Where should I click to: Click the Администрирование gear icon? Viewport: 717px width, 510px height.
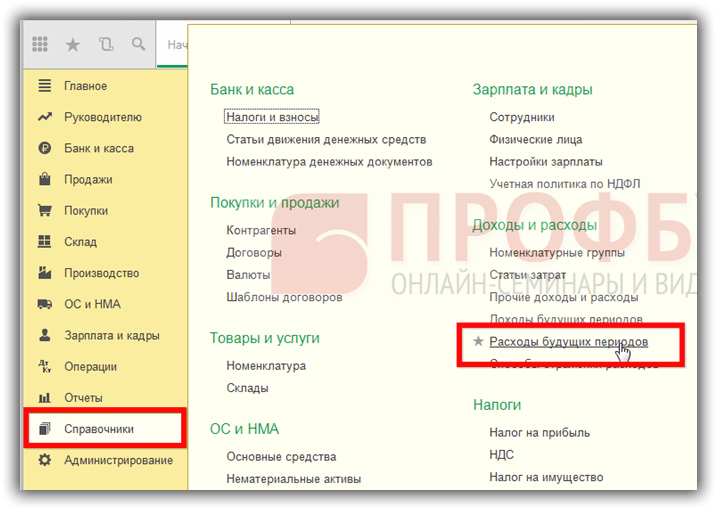pyautogui.click(x=44, y=460)
